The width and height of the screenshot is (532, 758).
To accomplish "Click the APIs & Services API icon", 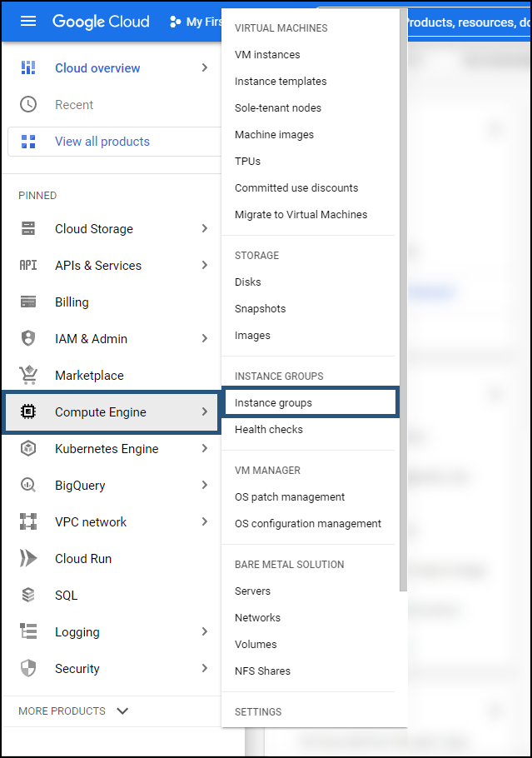I will 28,265.
